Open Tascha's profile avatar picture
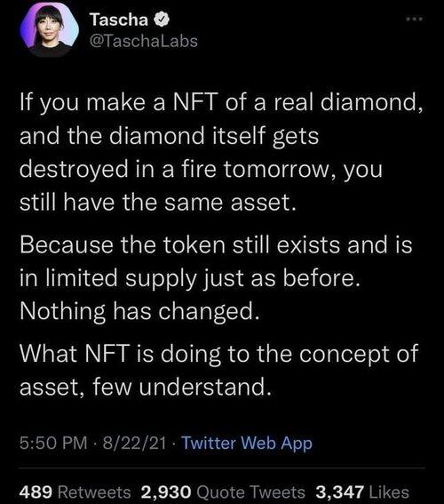Viewport: 444px width, 504px height. coord(49,30)
